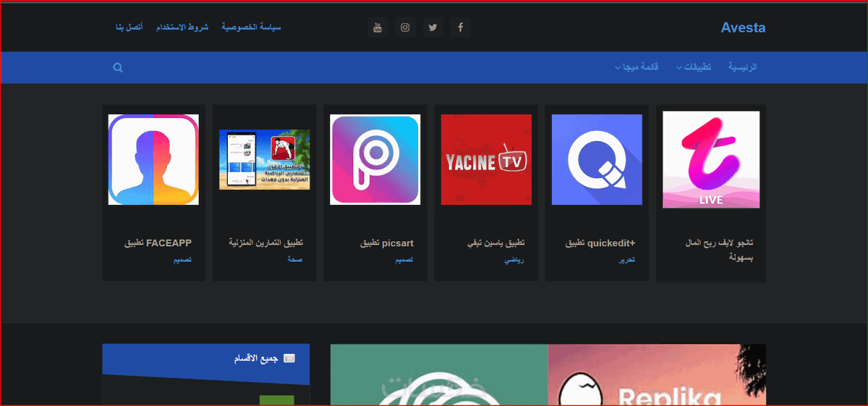
Task: Click the رياضي category label
Action: pos(514,260)
